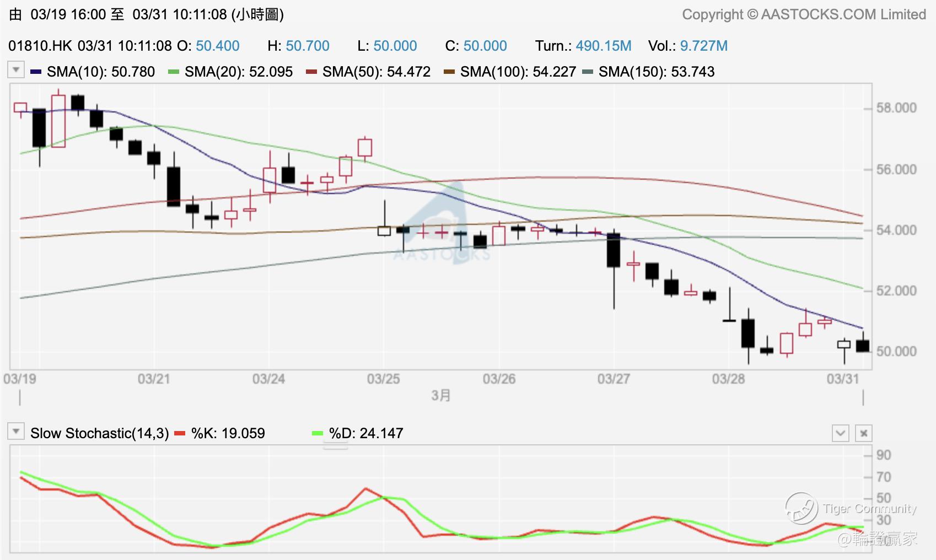Click the open price O: 50.400

coord(208,46)
